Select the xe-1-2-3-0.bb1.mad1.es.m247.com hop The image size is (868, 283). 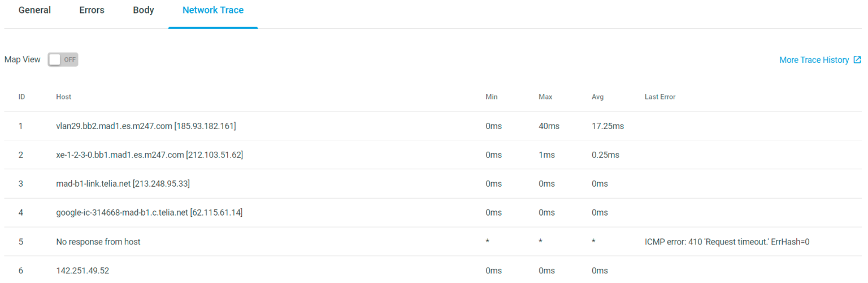point(149,155)
